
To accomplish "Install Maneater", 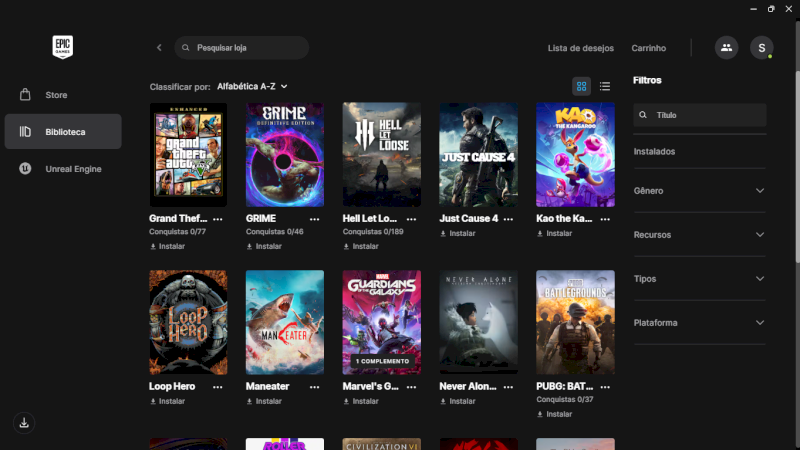I will (264, 402).
